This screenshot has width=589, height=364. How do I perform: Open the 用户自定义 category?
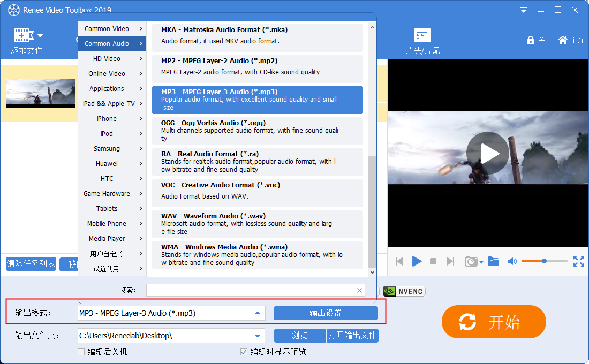[x=112, y=254]
